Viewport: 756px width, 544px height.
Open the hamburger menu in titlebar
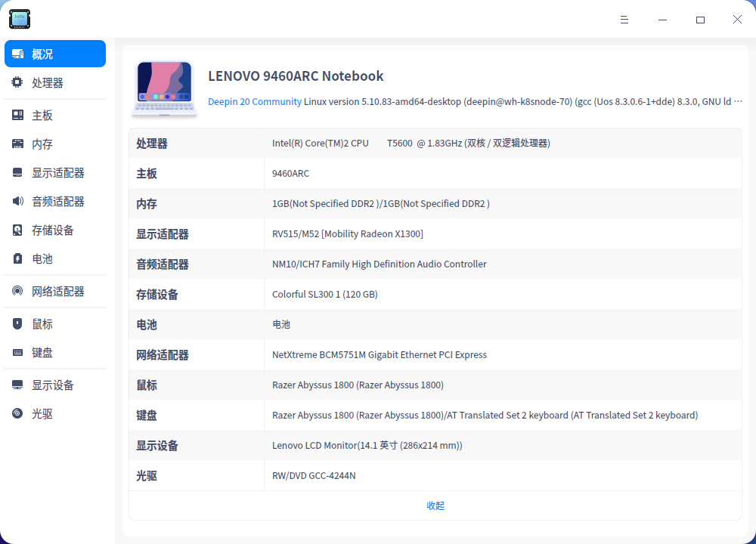click(x=624, y=20)
